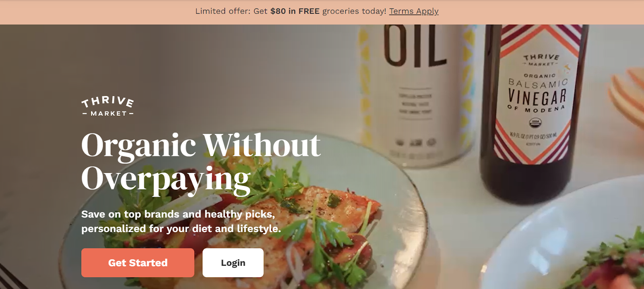This screenshot has width=644, height=289.
Task: Open the Terms Apply link
Action: [x=414, y=11]
